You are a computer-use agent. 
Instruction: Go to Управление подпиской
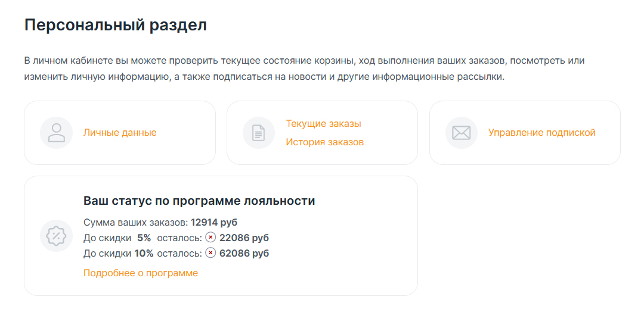pos(541,133)
